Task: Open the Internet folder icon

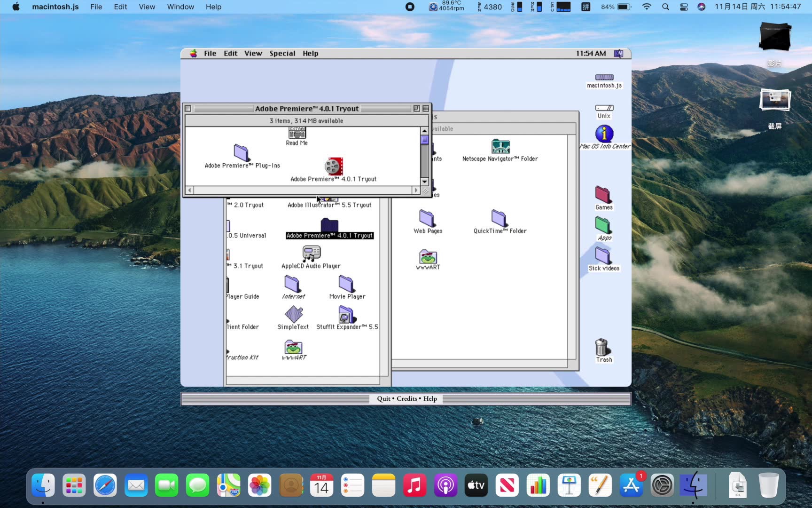Action: coord(293,284)
